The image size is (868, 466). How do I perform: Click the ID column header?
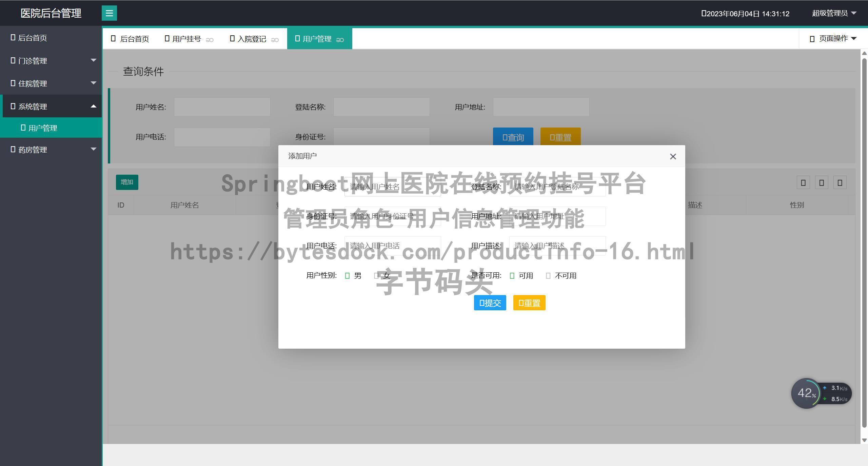point(121,205)
